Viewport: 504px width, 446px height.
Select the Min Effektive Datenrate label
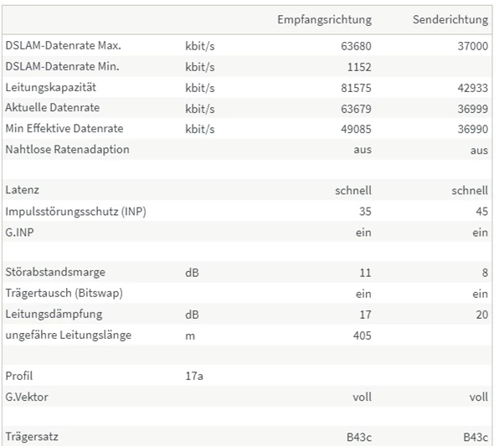(64, 129)
